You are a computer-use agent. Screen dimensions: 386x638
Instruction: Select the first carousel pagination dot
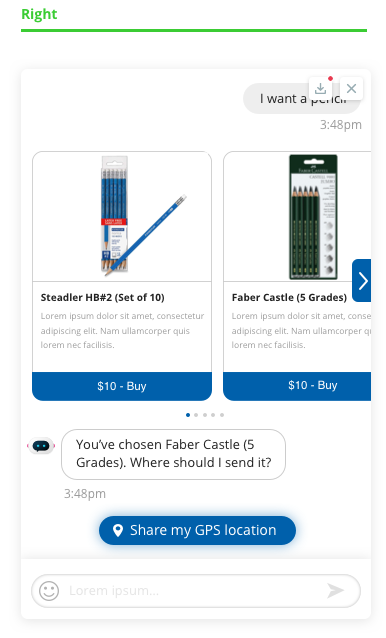188,415
